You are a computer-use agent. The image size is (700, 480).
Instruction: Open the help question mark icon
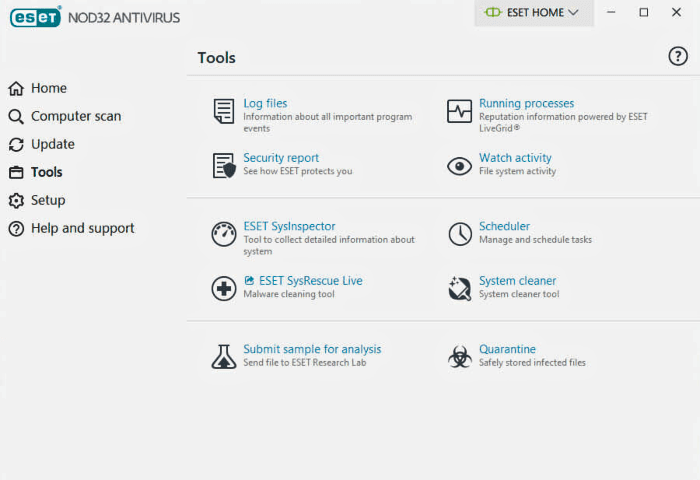(x=678, y=57)
